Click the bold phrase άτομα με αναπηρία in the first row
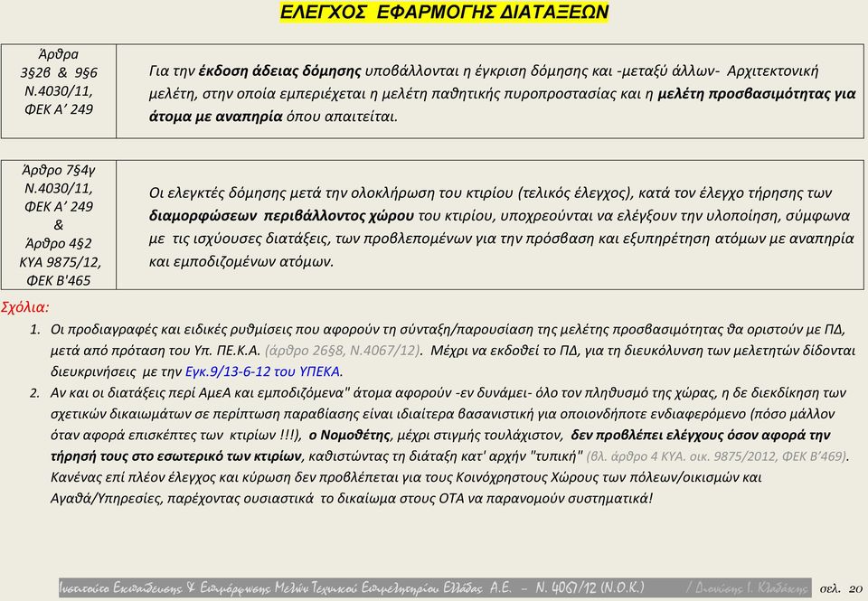868x601 pixels. coord(216,117)
